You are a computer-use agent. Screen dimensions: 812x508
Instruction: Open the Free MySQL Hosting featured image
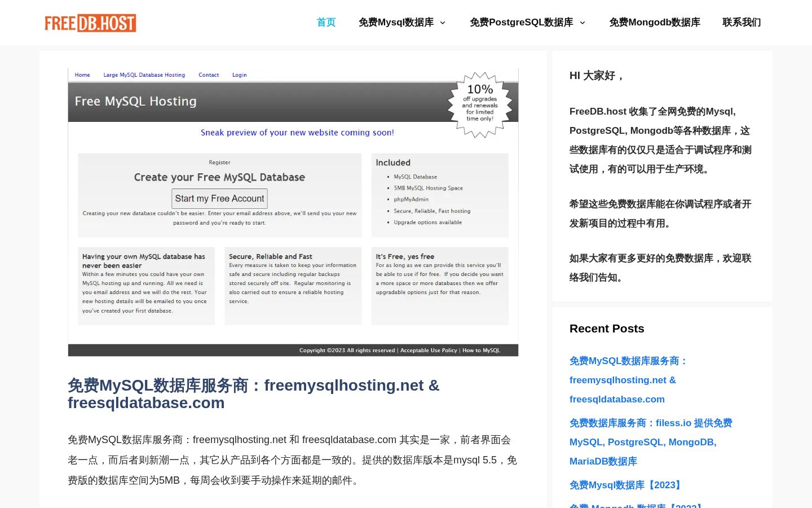[x=293, y=212]
